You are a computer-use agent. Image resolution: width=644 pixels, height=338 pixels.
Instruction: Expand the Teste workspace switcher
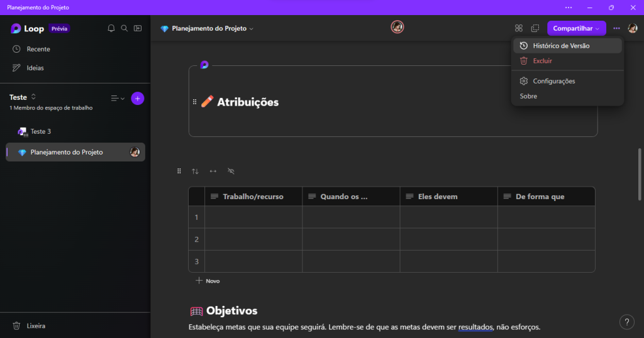pos(33,97)
